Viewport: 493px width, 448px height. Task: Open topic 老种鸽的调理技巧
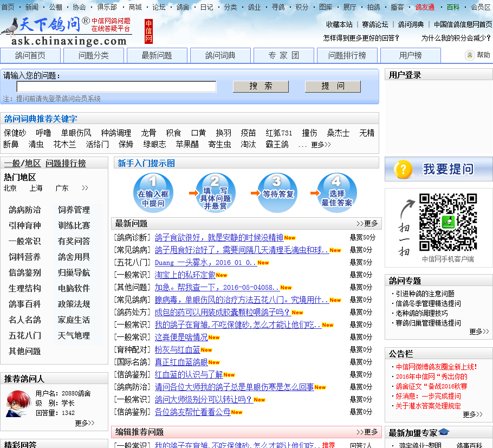pos(421,313)
